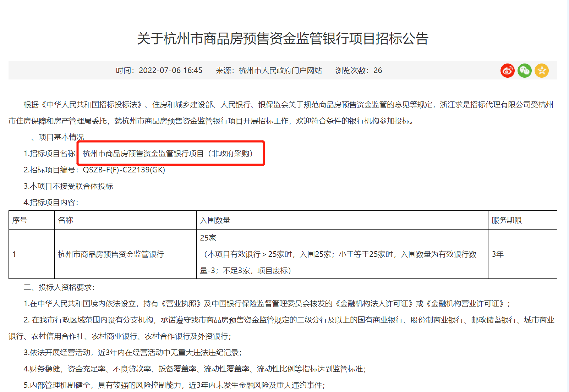The width and height of the screenshot is (569, 392).
Task: Click the view count 浏览次数：26
Action: point(359,71)
